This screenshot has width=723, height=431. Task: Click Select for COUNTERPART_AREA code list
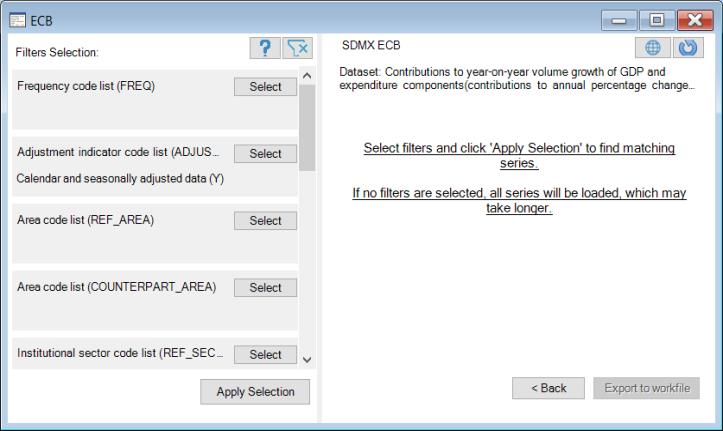(265, 288)
